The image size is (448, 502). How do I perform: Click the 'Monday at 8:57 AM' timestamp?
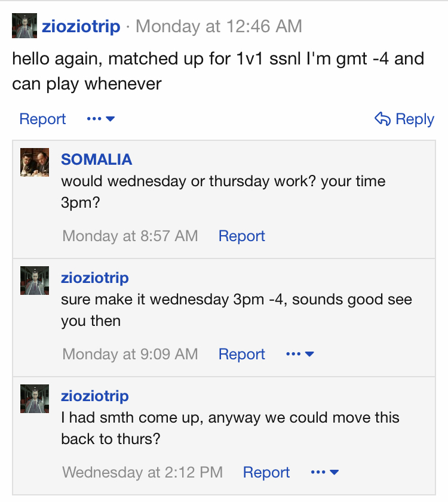130,236
